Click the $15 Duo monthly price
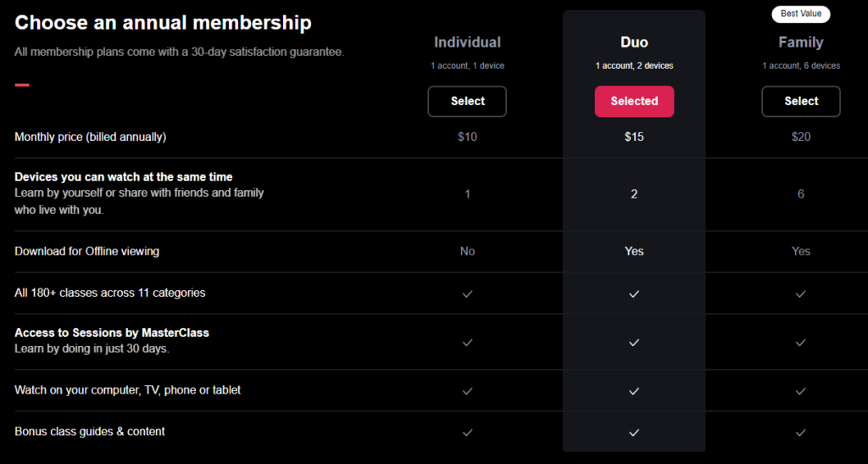This screenshot has width=868, height=464. (634, 137)
